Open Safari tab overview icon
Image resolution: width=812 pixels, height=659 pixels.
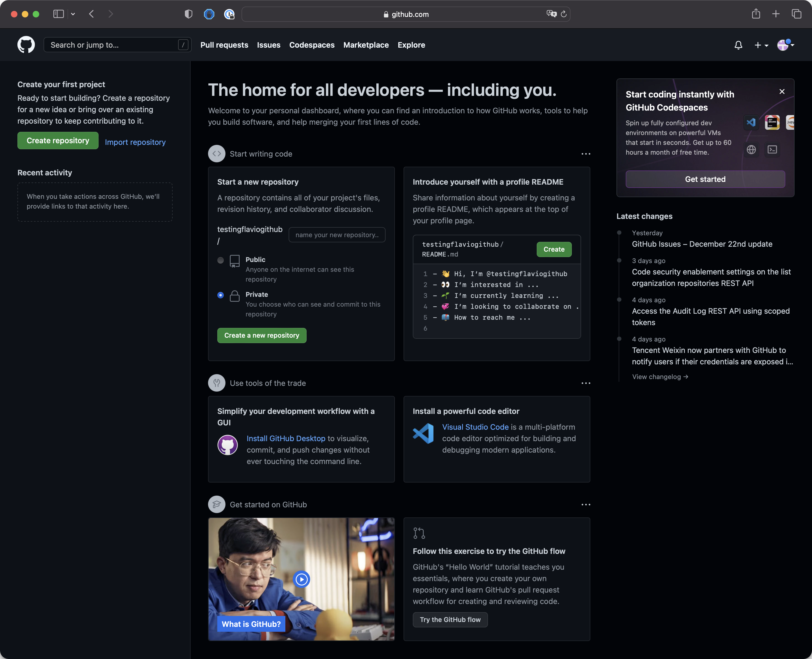click(x=796, y=14)
